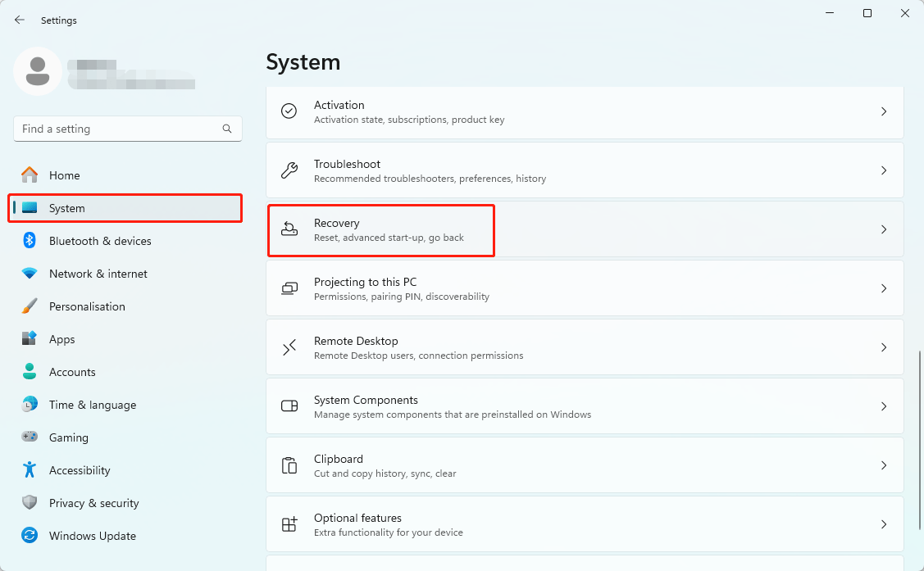Select Accounts in the sidebar

point(72,372)
